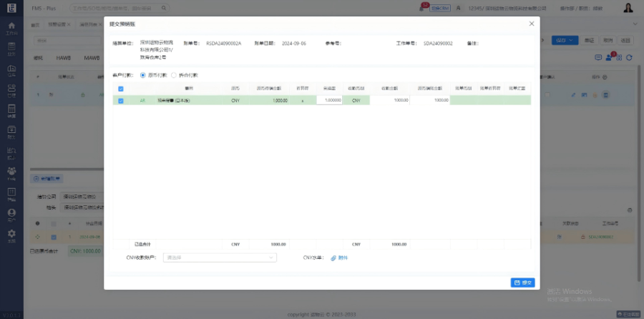This screenshot has width=644, height=319.
Task: Switch to the MAWB tab
Action: point(92,57)
